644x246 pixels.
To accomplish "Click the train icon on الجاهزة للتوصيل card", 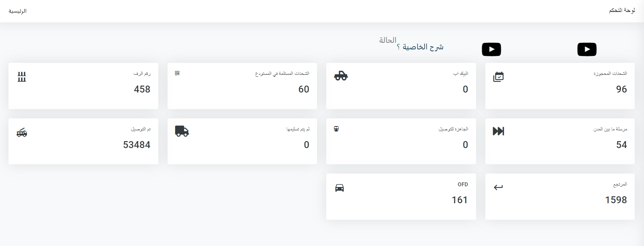I will 336,129.
